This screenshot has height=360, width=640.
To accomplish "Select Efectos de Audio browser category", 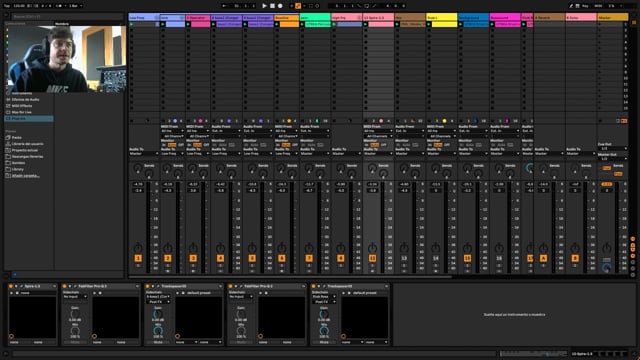I will 25,100.
